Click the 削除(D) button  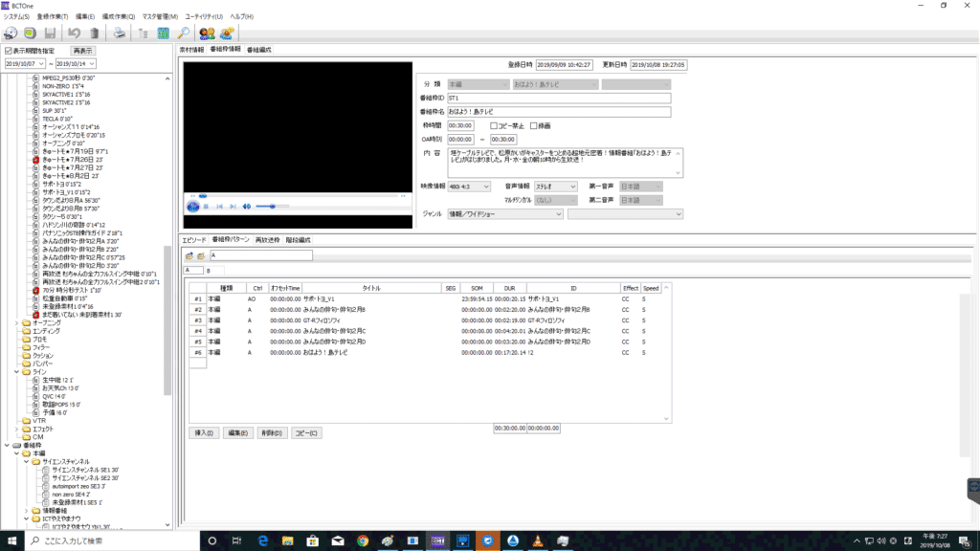point(271,433)
